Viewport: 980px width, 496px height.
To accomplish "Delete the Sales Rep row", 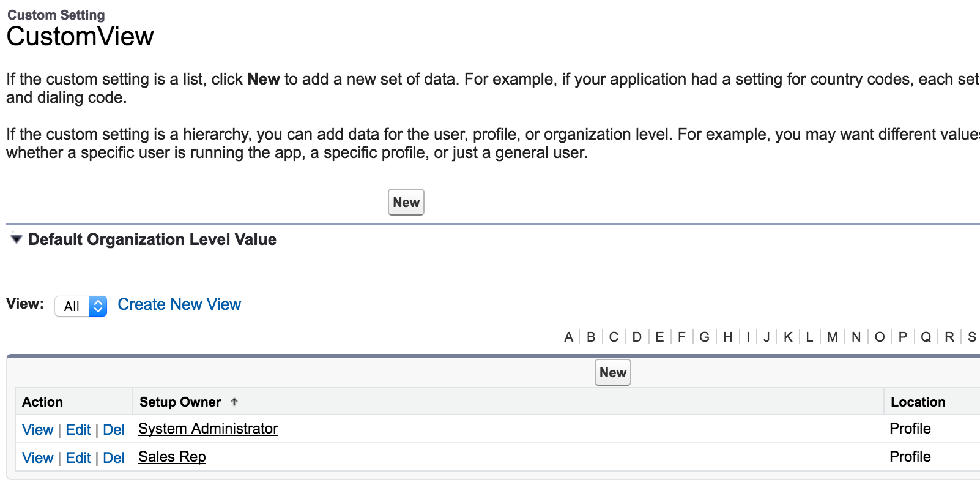I will tap(114, 458).
